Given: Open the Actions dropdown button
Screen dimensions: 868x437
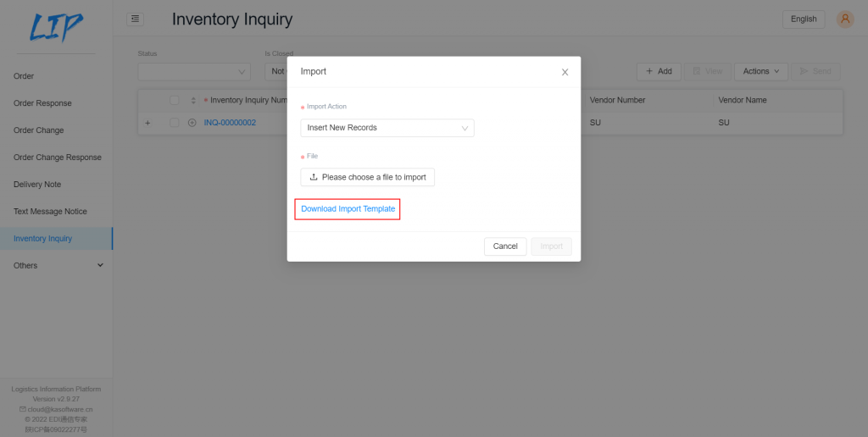Looking at the screenshot, I should click(x=761, y=71).
